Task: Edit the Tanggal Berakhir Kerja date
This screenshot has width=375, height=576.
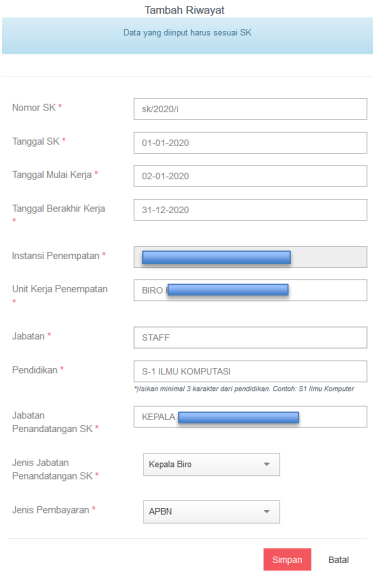Action: pos(250,210)
